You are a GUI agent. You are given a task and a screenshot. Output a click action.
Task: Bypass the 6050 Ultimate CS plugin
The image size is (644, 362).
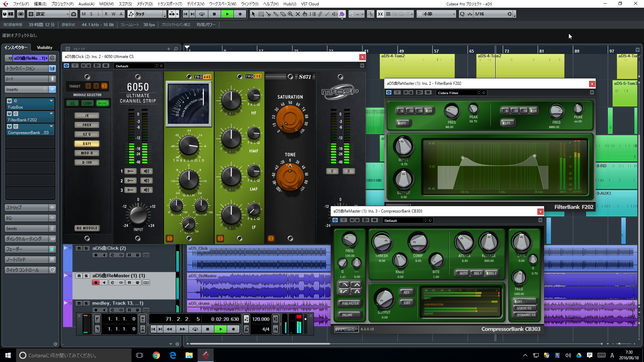[75, 66]
